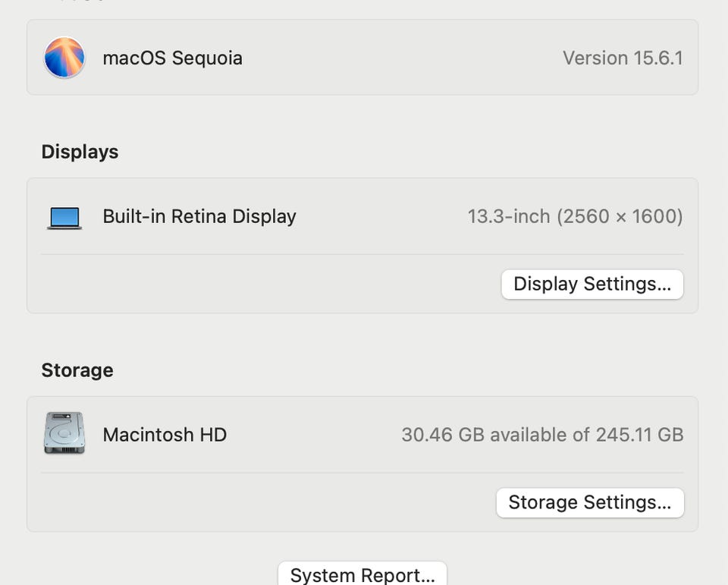Click the Displays section heading

(x=80, y=152)
